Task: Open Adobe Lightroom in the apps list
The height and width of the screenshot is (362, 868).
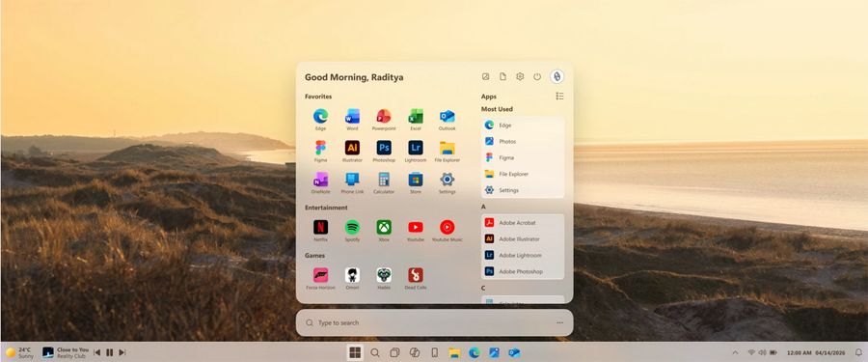Action: (523, 255)
